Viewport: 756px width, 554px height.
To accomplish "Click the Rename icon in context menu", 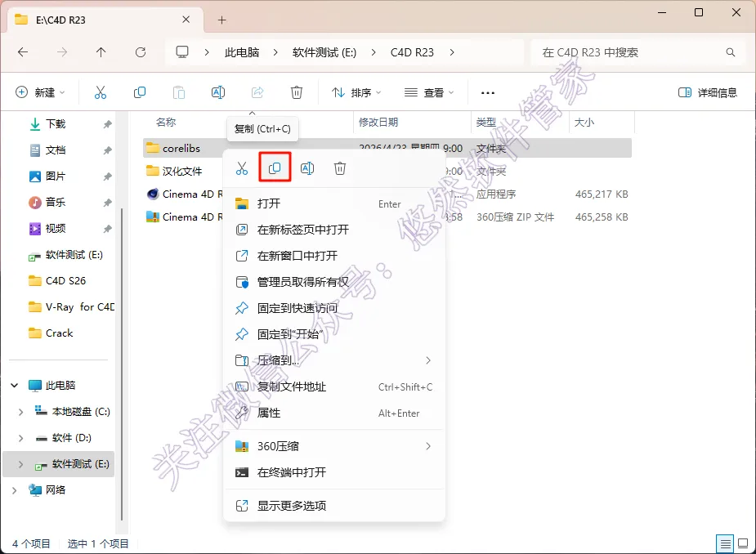I will pos(307,168).
